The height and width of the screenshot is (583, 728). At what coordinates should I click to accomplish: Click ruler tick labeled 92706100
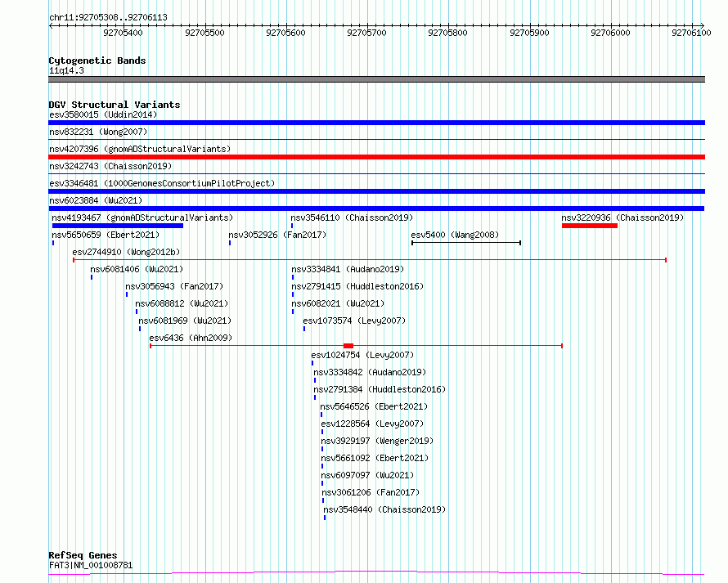pyautogui.click(x=691, y=33)
